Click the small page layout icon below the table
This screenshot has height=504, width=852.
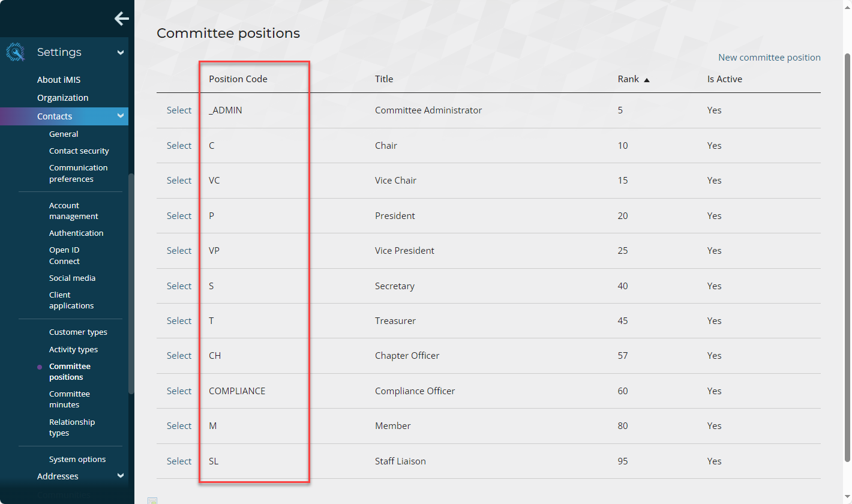152,500
